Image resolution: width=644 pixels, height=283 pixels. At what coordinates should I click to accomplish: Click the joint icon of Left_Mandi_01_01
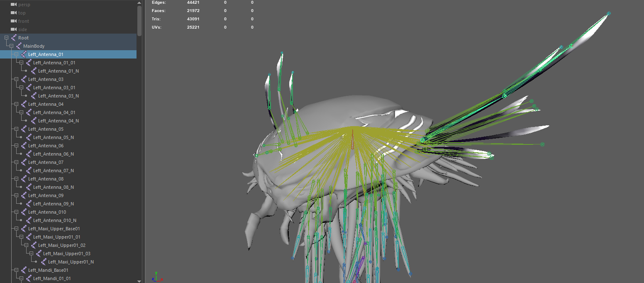(29, 278)
